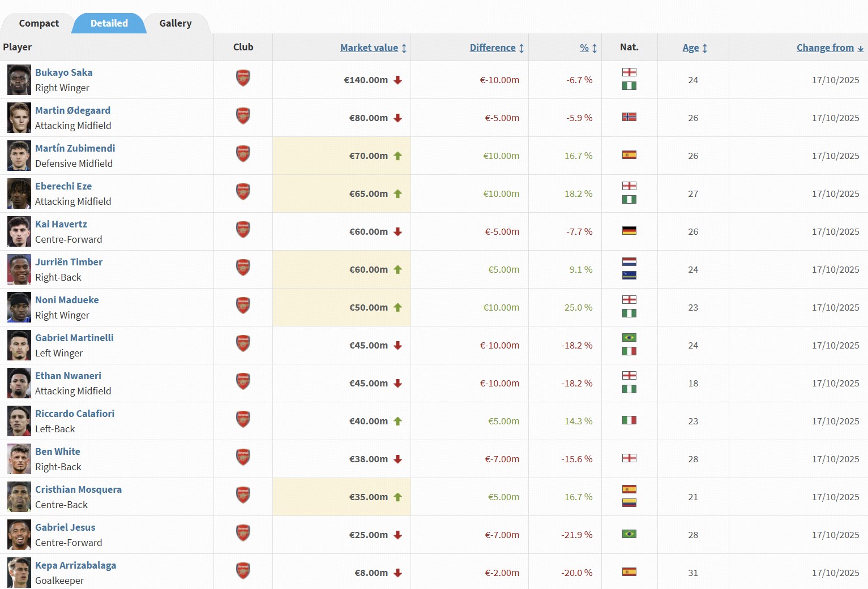Click Brazil flag in Gabriel Jesus row
Viewport: 868px width, 589px height.
(x=629, y=534)
